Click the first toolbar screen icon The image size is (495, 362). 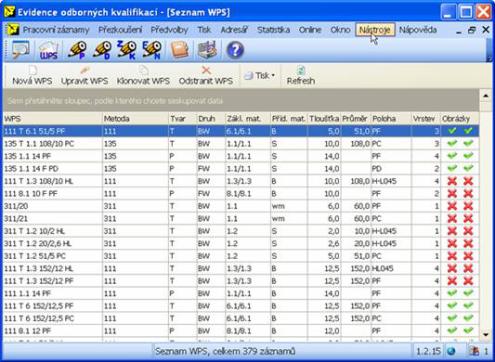click(x=21, y=50)
